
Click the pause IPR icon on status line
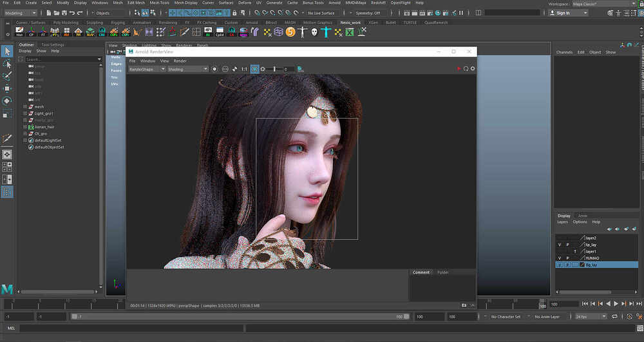tap(461, 13)
